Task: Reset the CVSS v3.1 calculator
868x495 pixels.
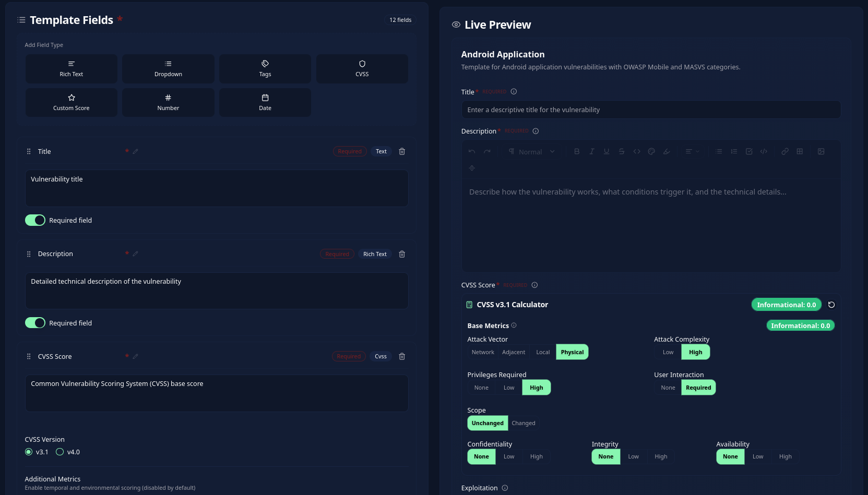Action: [831, 305]
